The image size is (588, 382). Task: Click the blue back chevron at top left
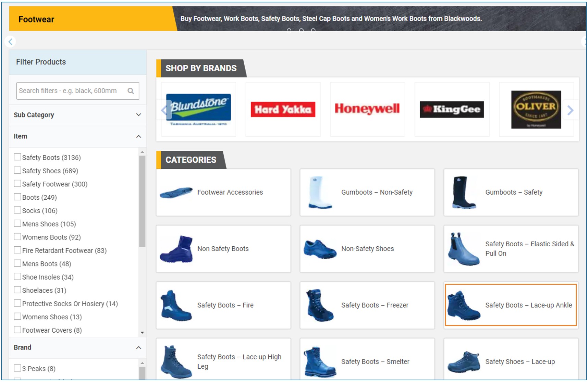click(x=11, y=41)
